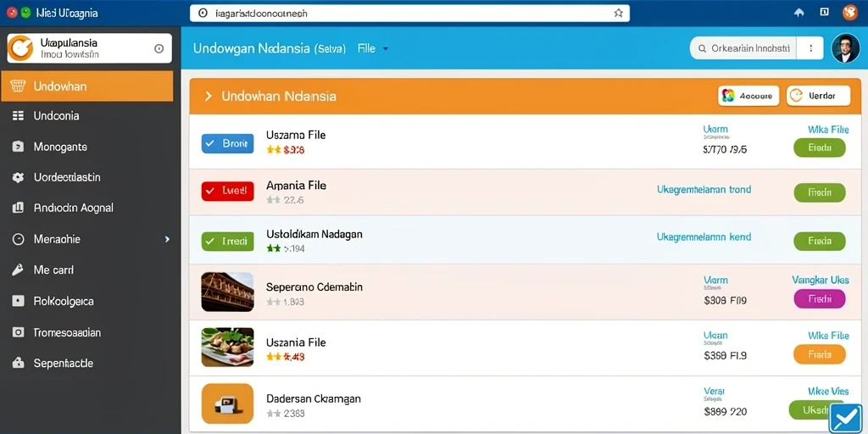Viewport: 868px width, 434px height.
Task: Click the blue checkmark badge at bottom right
Action: 846,419
